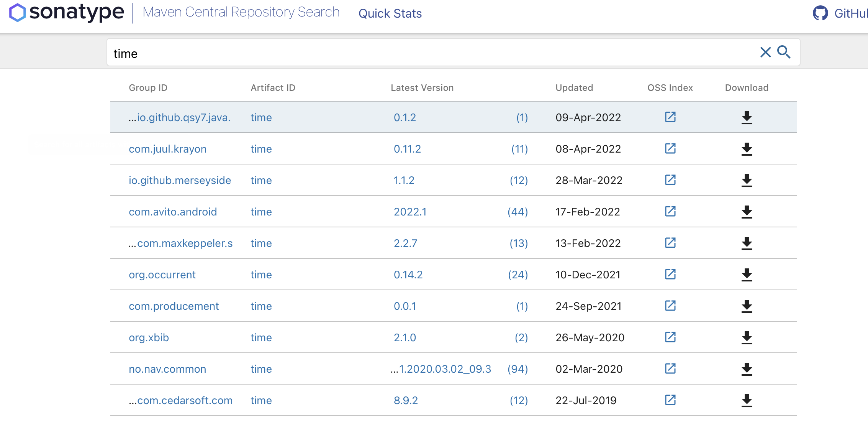Viewport: 868px width, 421px height.
Task: Open version 8.9.2 link
Action: tap(406, 400)
